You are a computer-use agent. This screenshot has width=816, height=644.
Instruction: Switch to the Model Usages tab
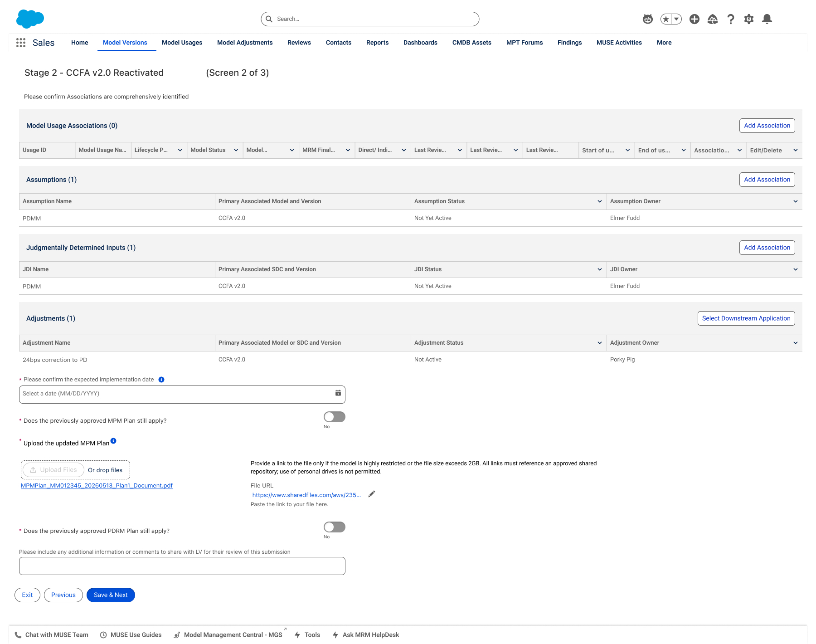(182, 43)
